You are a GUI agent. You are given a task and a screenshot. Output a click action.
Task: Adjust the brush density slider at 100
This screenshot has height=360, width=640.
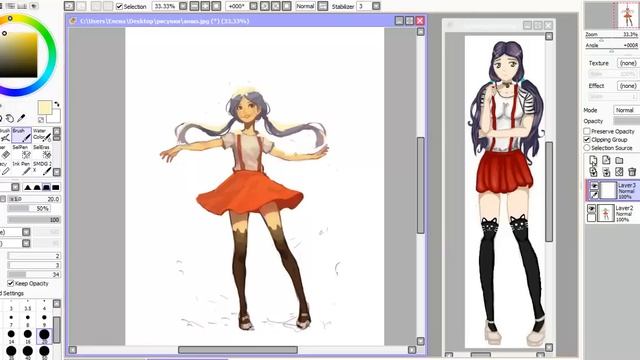(x=34, y=220)
